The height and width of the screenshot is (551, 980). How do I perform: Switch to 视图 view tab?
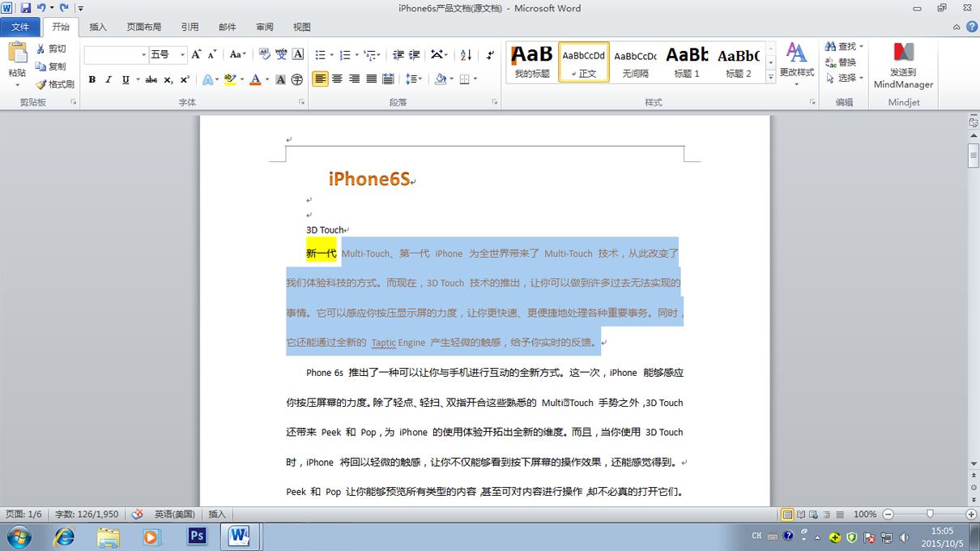[302, 27]
